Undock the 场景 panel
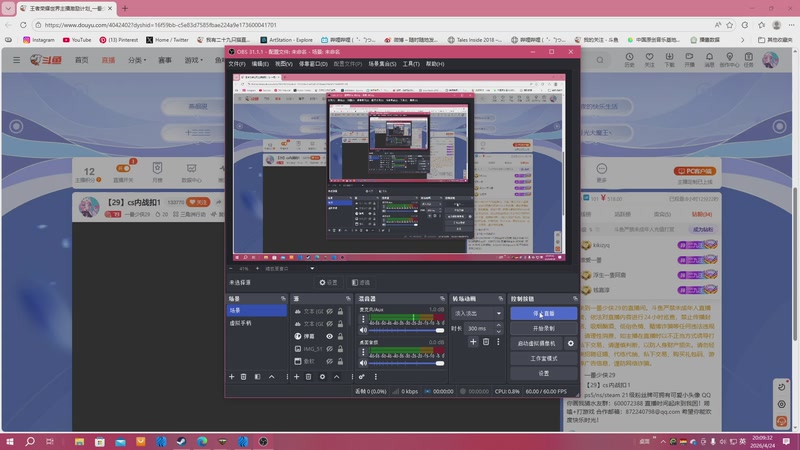The width and height of the screenshot is (800, 450). coord(283,298)
